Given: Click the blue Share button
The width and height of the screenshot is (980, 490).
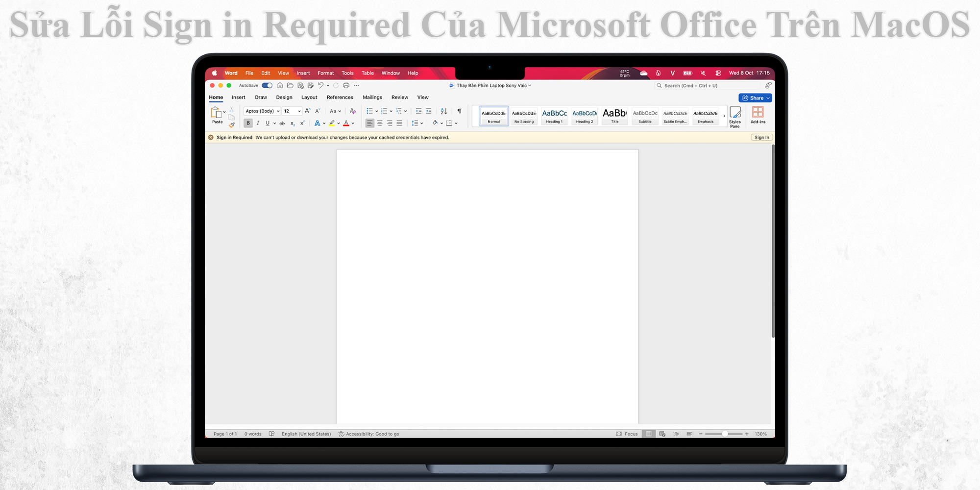Looking at the screenshot, I should click(x=755, y=98).
